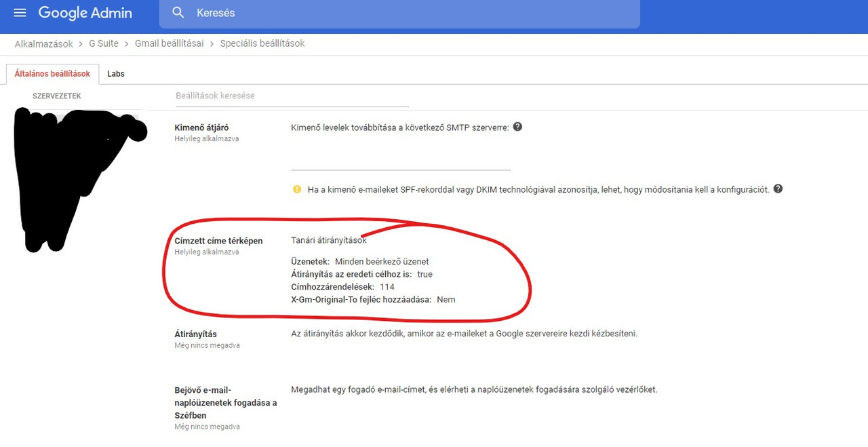Click the outgoing SMTP server input line
The height and width of the screenshot is (447, 868).
click(x=401, y=160)
